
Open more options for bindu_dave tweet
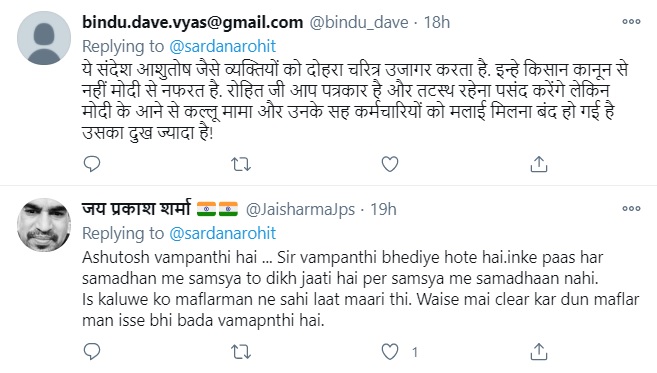(x=631, y=21)
